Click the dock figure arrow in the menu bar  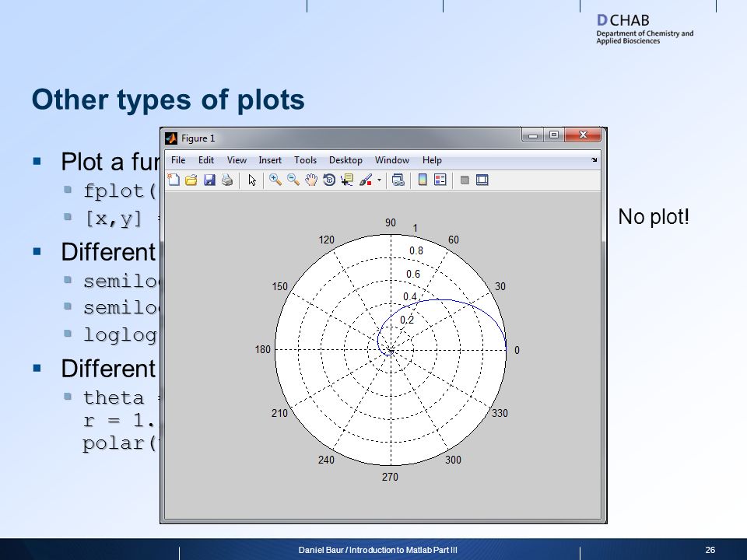click(x=594, y=160)
